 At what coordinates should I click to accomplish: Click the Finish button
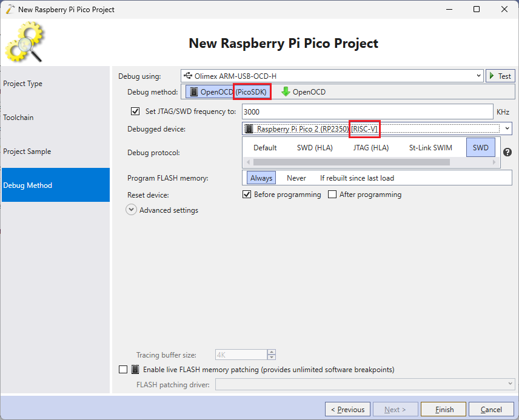444,409
